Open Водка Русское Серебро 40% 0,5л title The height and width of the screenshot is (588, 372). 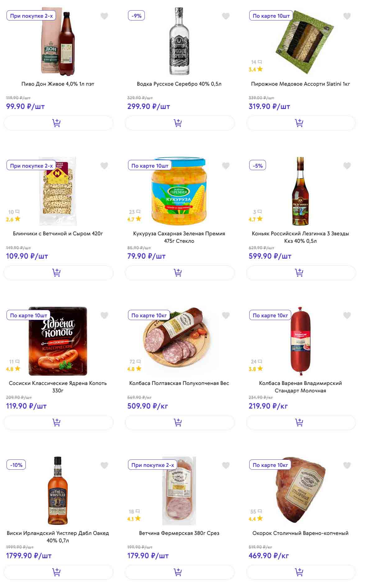(x=179, y=84)
